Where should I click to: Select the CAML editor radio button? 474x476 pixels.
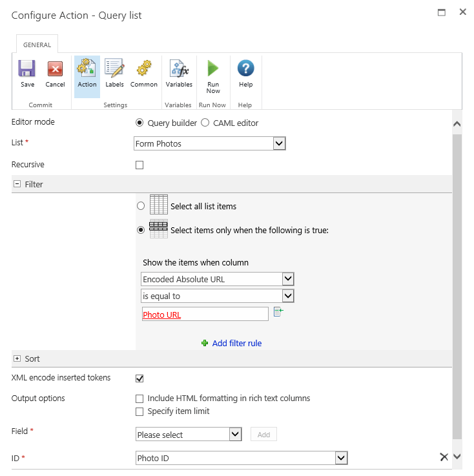pos(205,123)
